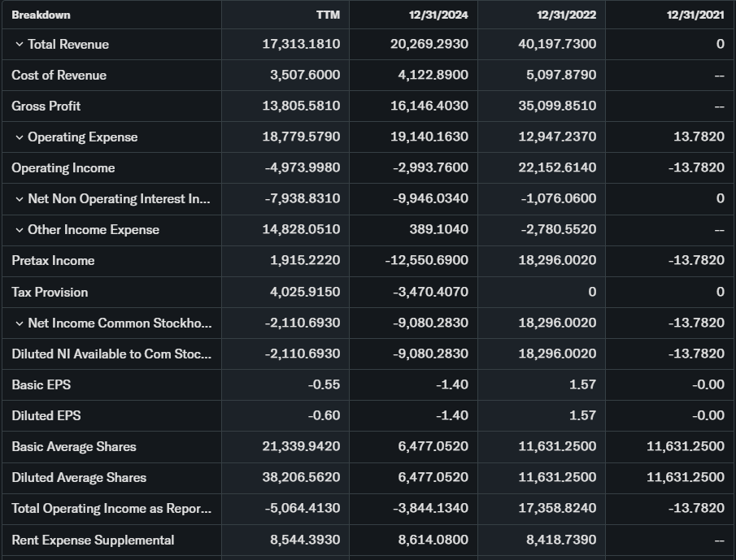
Task: Select the Basic Average Shares row label
Action: tap(74, 447)
